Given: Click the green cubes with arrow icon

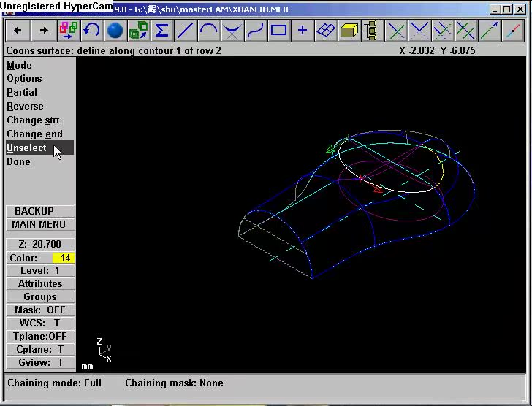Looking at the screenshot, I should click(x=139, y=31).
